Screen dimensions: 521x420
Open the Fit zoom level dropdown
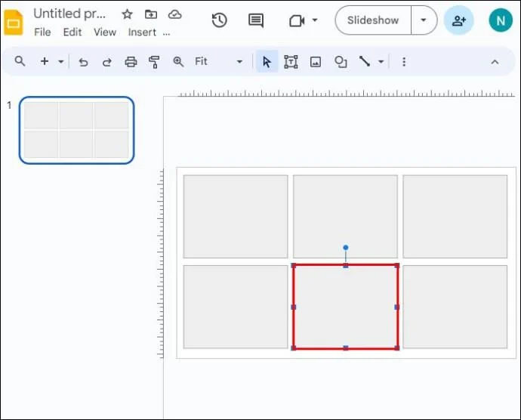point(218,61)
